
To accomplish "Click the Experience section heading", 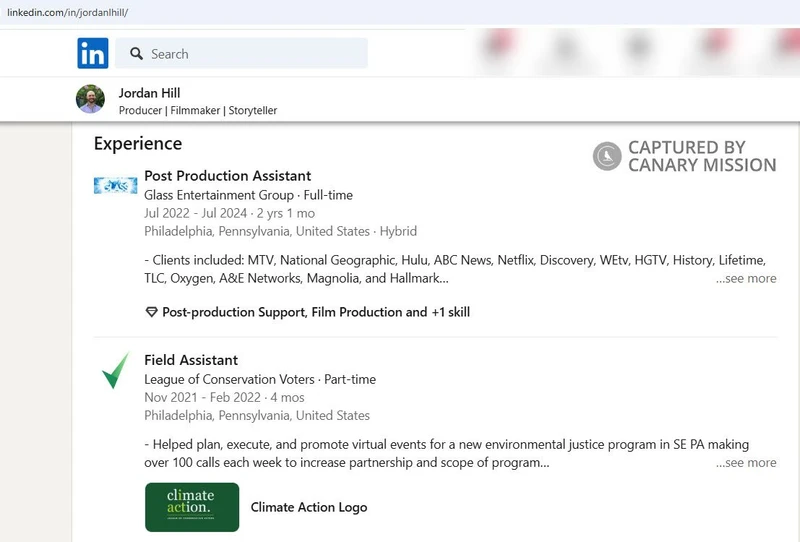I will click(138, 144).
